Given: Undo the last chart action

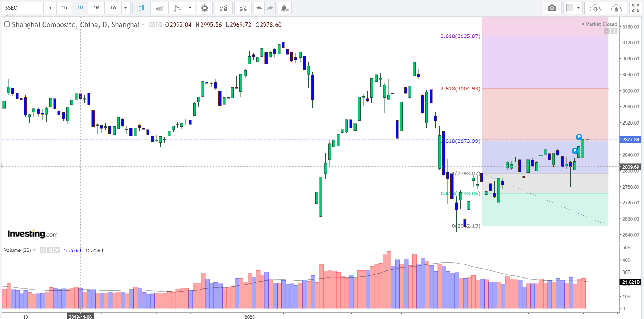Looking at the screenshot, I should pos(259,8).
